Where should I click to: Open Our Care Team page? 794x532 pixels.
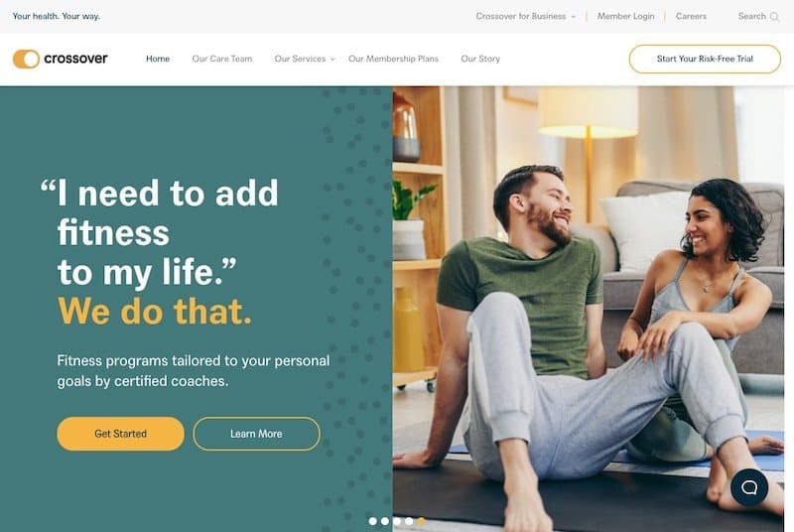[221, 59]
